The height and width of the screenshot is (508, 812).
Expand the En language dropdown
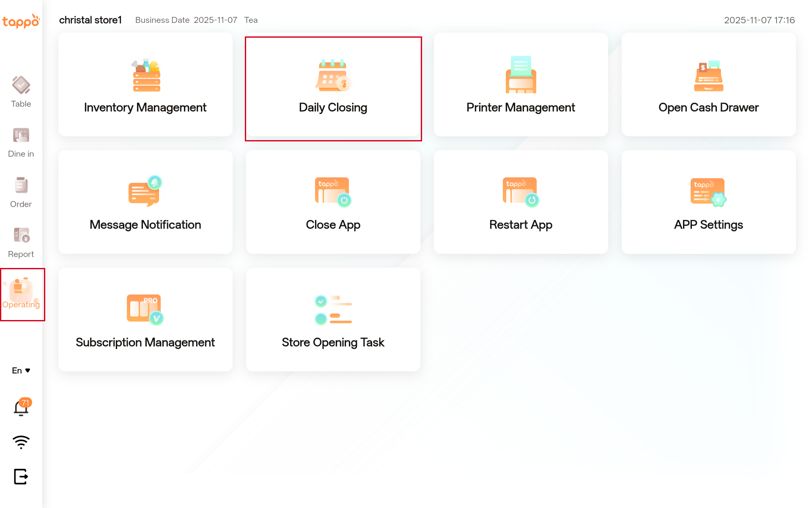click(21, 370)
